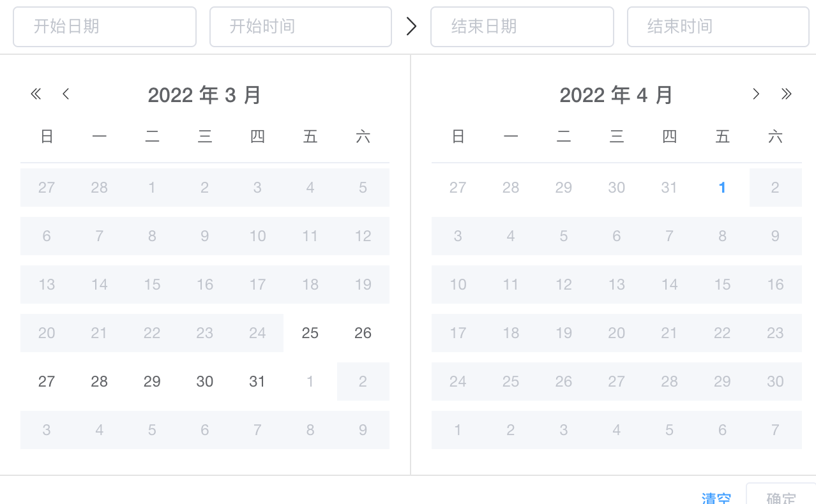Viewport: 816px width, 504px height.
Task: Click the 2022 年 4 月 header
Action: [x=616, y=94]
